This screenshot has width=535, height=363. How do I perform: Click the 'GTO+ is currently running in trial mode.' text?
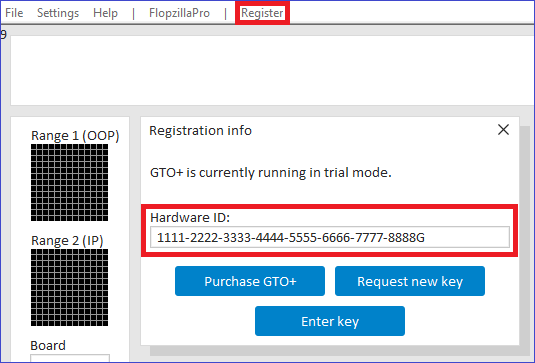coord(271,173)
